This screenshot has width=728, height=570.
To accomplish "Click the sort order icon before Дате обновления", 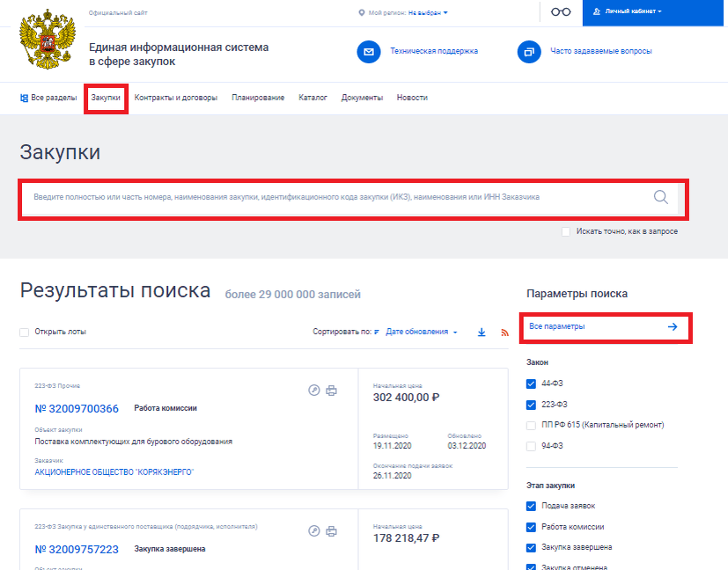I will pyautogui.click(x=377, y=332).
